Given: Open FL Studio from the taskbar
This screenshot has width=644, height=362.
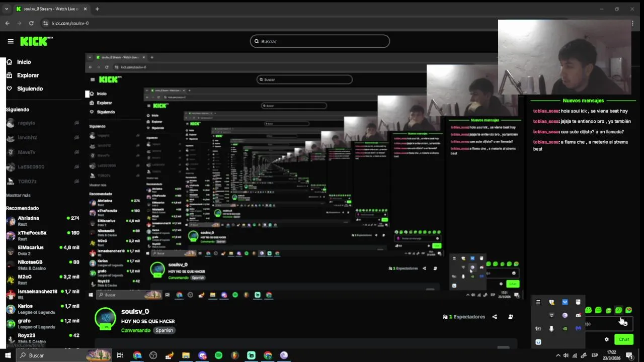Looking at the screenshot, I should (235, 355).
